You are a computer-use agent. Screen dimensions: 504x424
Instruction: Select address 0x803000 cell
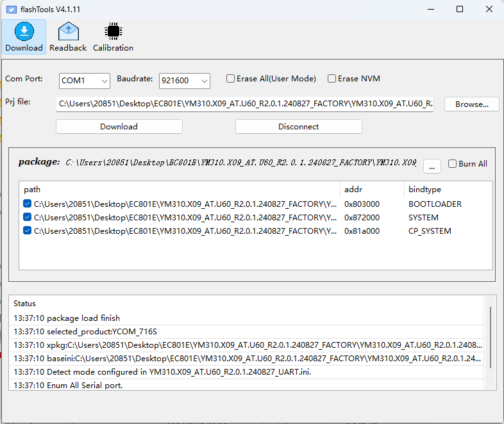tap(362, 204)
